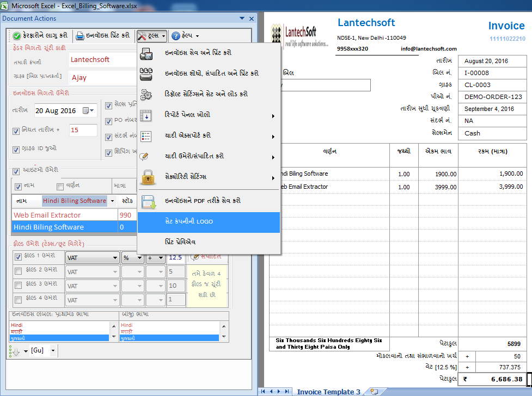Click the blue Help question mark icon
This screenshot has height=396, width=532.
(176, 35)
